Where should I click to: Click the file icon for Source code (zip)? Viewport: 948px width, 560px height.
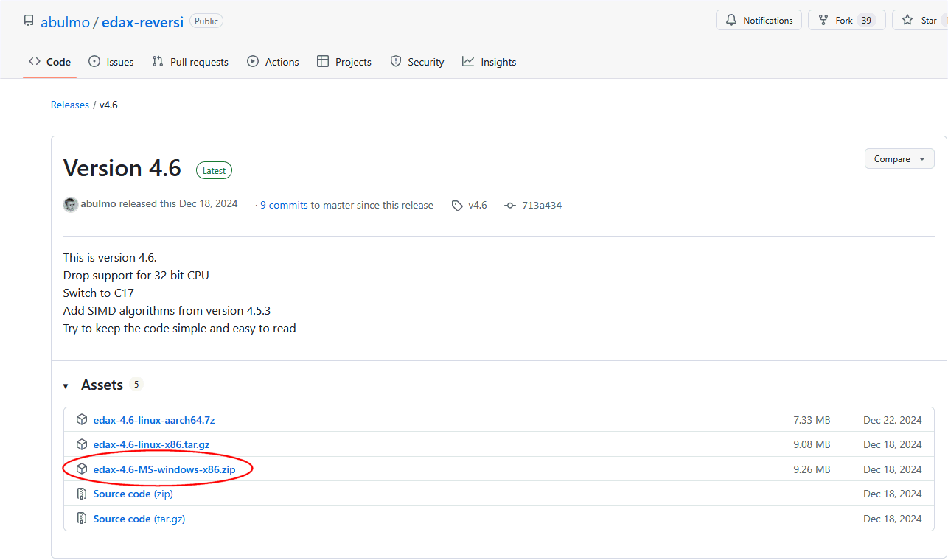click(82, 494)
